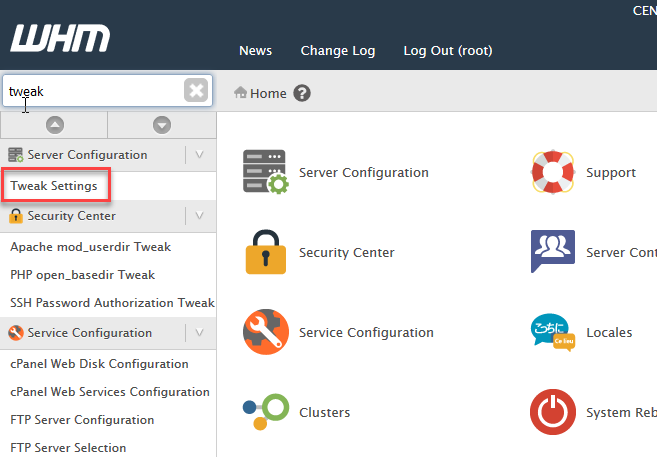Open News in the top menu
Image resolution: width=657 pixels, height=457 pixels.
point(255,51)
